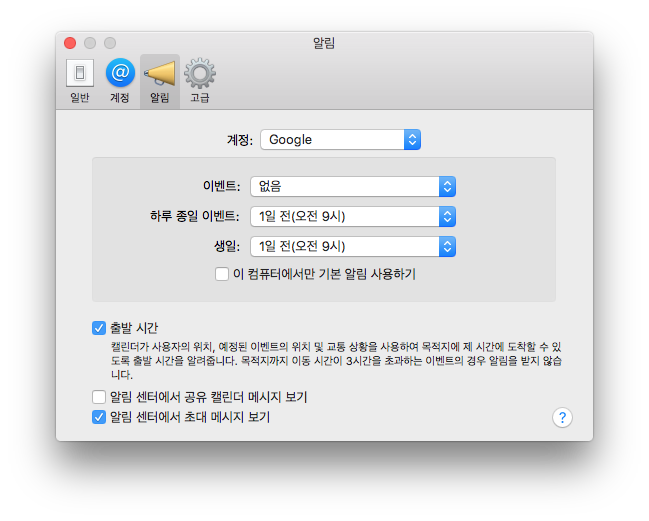
Task: Open the 이벤트 alert dropdown showing 없음
Action: tap(353, 186)
